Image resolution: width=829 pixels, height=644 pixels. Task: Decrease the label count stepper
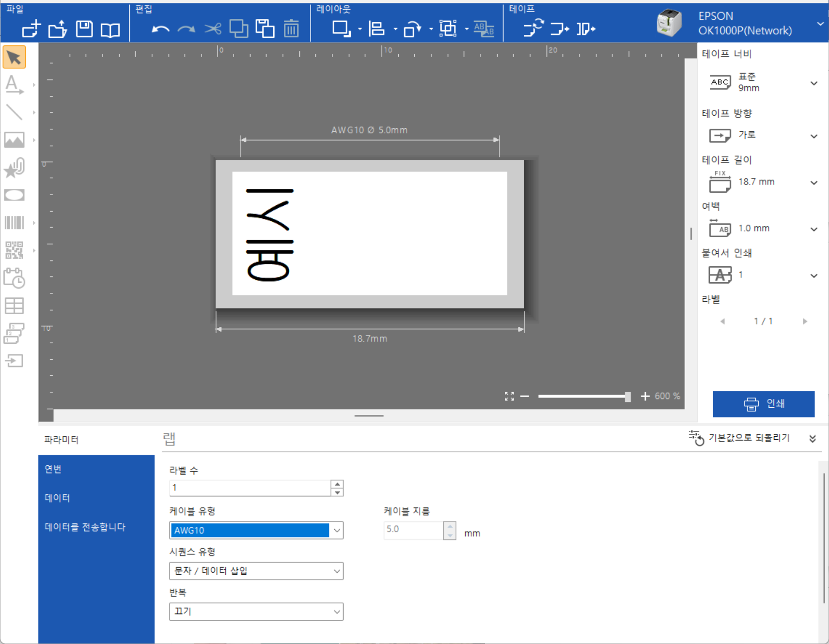337,492
